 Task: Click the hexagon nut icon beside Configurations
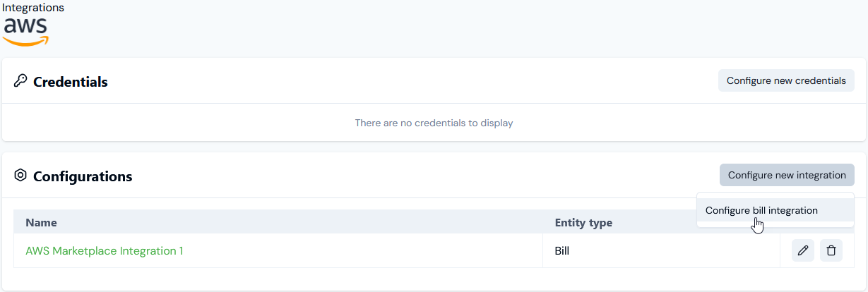(x=20, y=176)
